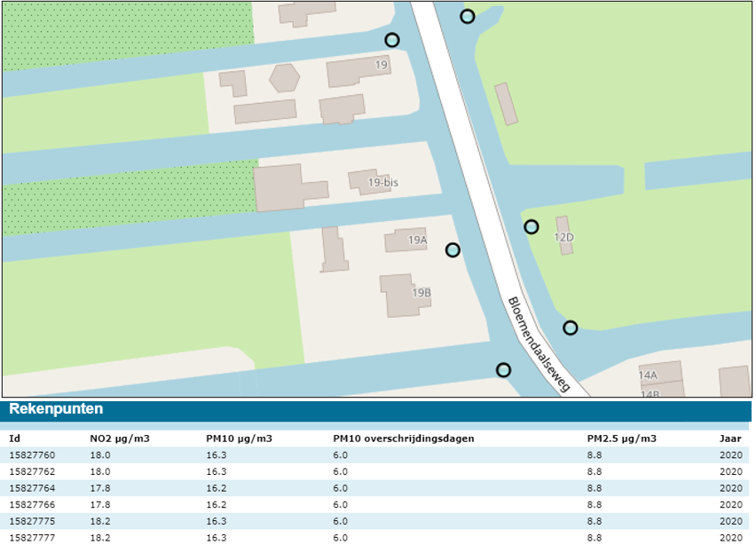Click the NO2 µg/m3 column header

[120, 438]
